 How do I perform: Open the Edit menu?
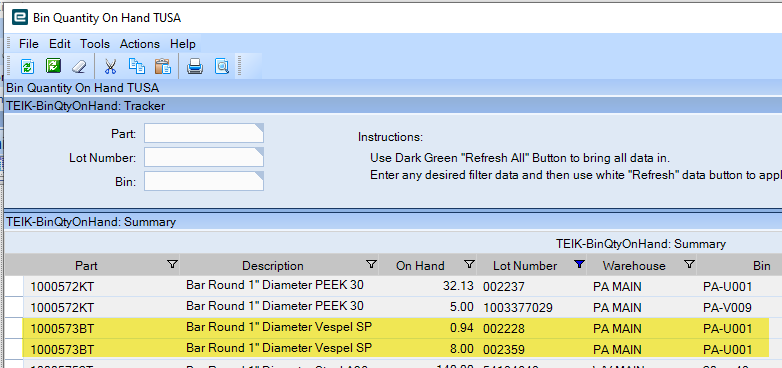[x=59, y=44]
